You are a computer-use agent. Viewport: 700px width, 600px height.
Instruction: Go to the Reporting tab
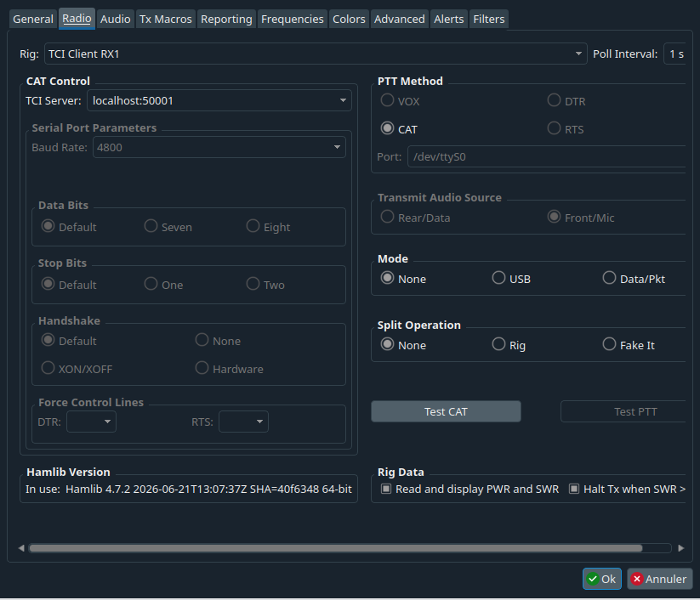[226, 20]
